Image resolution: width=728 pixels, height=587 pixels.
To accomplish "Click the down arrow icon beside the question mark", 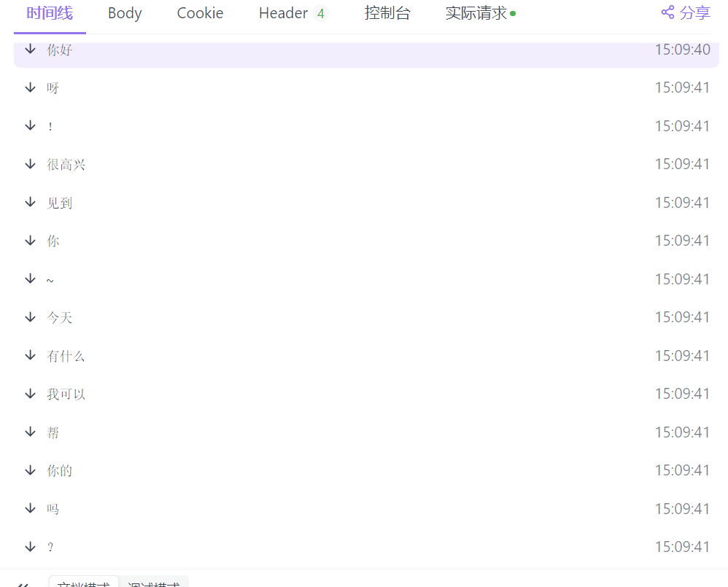I will click(30, 547).
